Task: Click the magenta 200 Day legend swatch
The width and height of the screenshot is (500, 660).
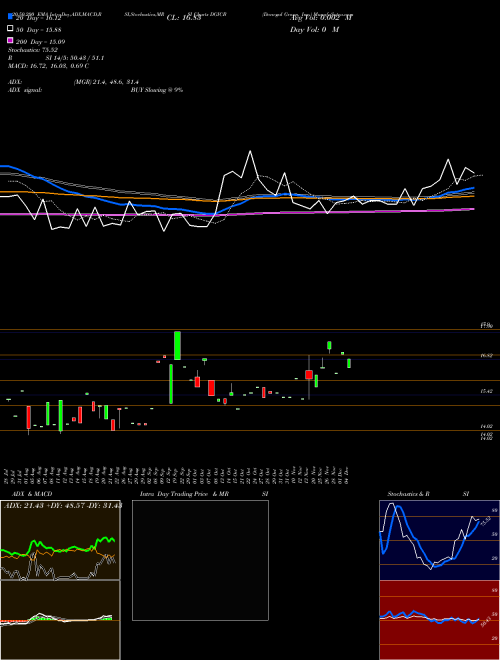Action: [x=10, y=40]
